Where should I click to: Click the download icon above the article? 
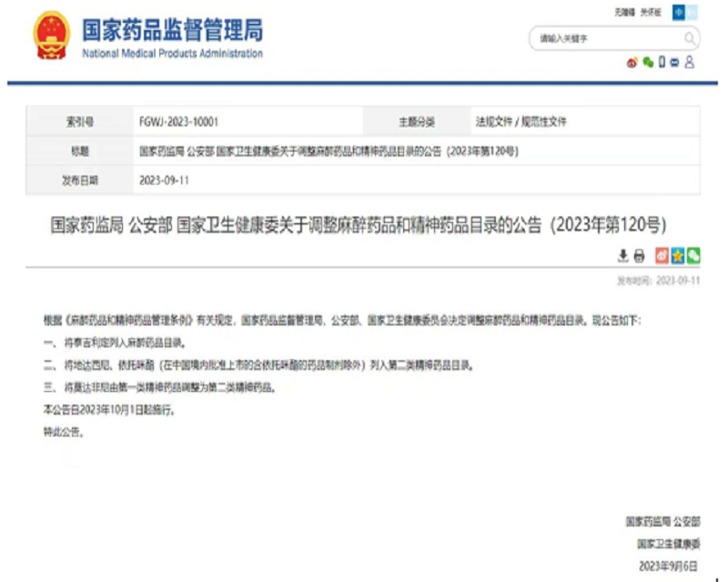pyautogui.click(x=623, y=256)
